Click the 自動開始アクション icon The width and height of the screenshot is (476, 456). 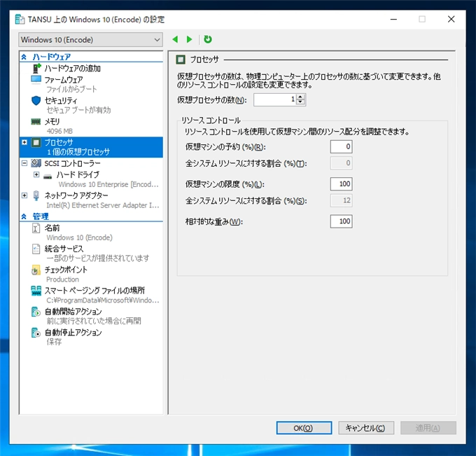(36, 312)
